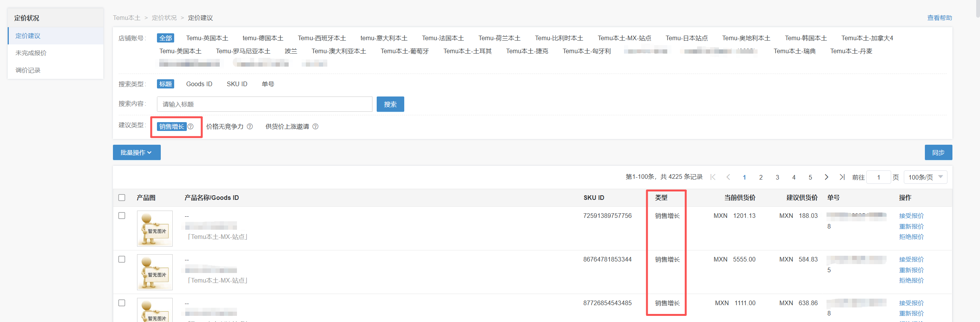Check the row for SKU 86764781853344
This screenshot has height=322, width=980.
122,259
